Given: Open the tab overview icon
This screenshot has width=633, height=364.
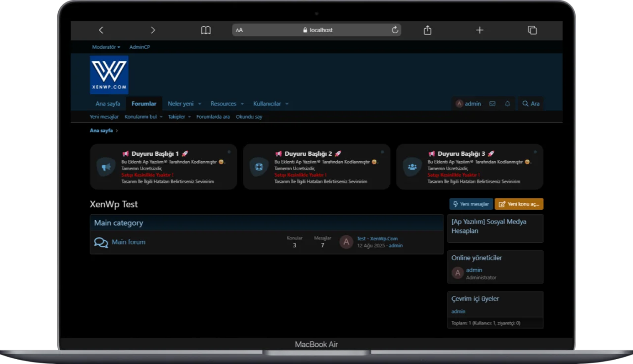Looking at the screenshot, I should pyautogui.click(x=532, y=30).
